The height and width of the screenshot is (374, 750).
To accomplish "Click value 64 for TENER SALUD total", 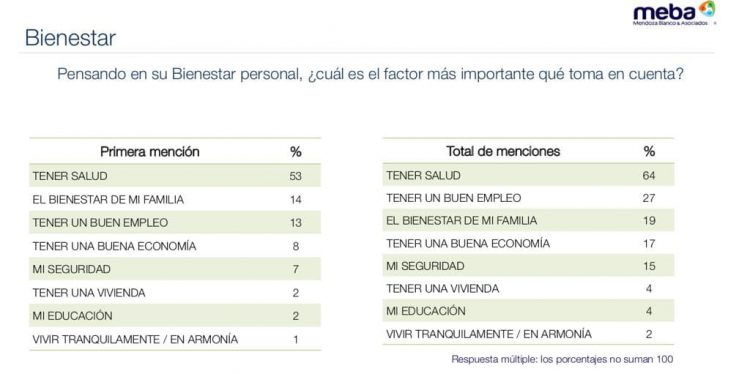I will 649,176.
